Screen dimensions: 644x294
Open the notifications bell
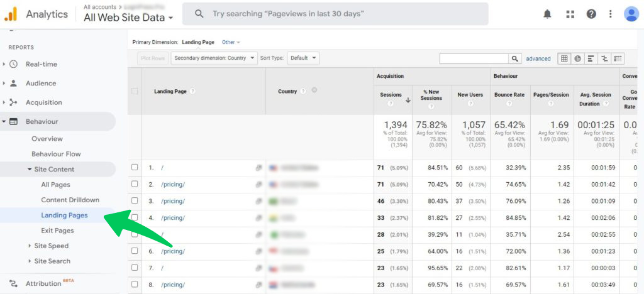tap(547, 14)
